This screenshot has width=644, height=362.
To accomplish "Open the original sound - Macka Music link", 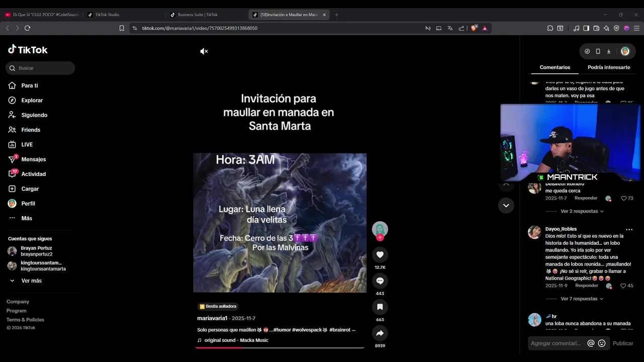I will pyautogui.click(x=236, y=340).
